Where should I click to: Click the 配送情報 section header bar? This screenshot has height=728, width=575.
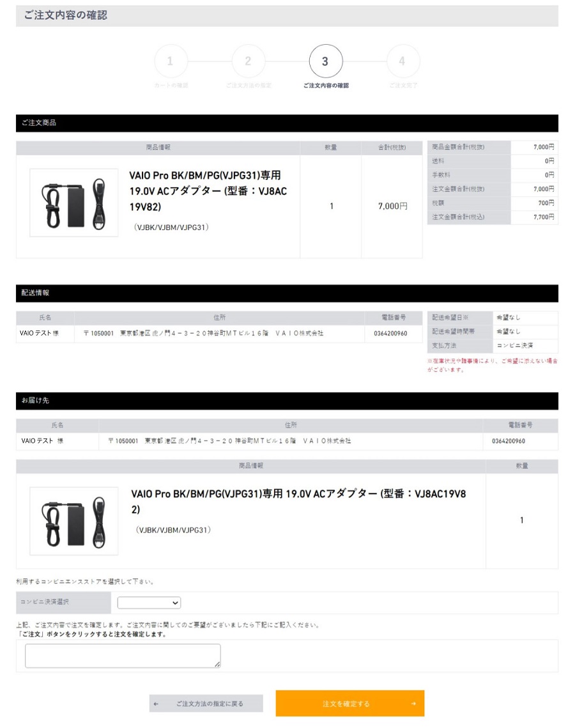pyautogui.click(x=287, y=293)
